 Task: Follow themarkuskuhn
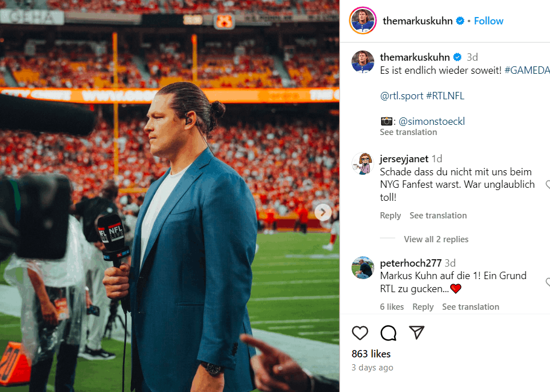click(489, 21)
